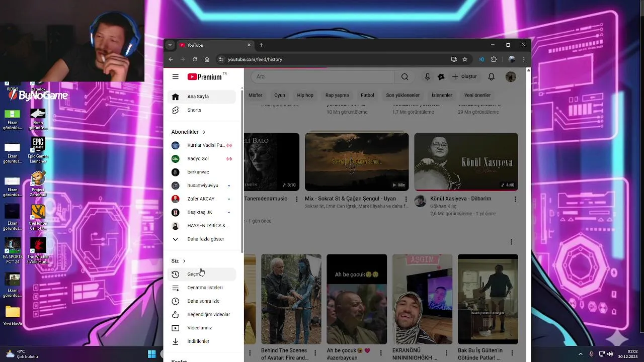
Task: Open the browser tab search dropdown
Action: tap(170, 45)
